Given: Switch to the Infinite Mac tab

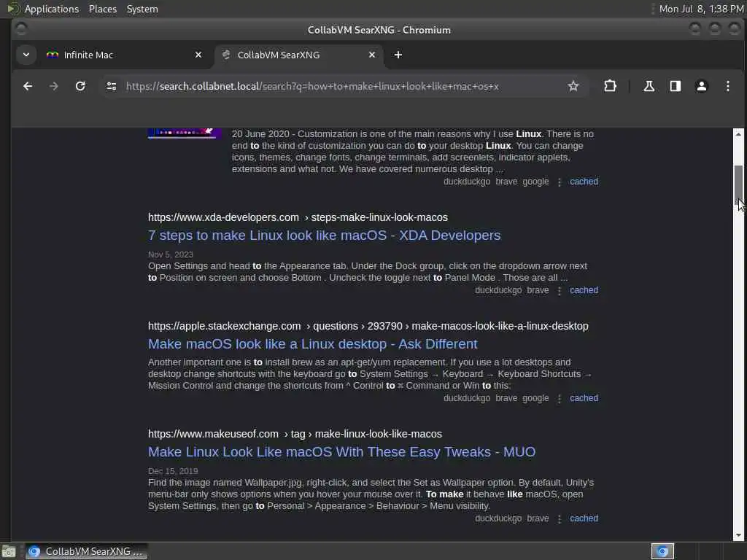Looking at the screenshot, I should tap(124, 55).
